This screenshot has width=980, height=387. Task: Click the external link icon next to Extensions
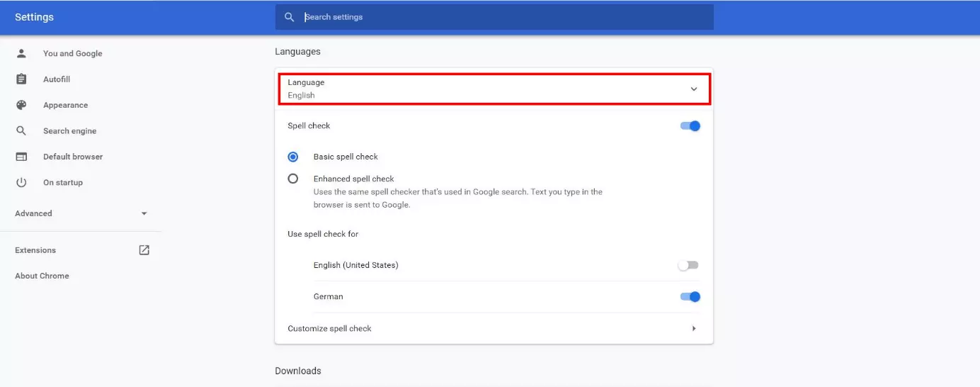click(x=144, y=250)
